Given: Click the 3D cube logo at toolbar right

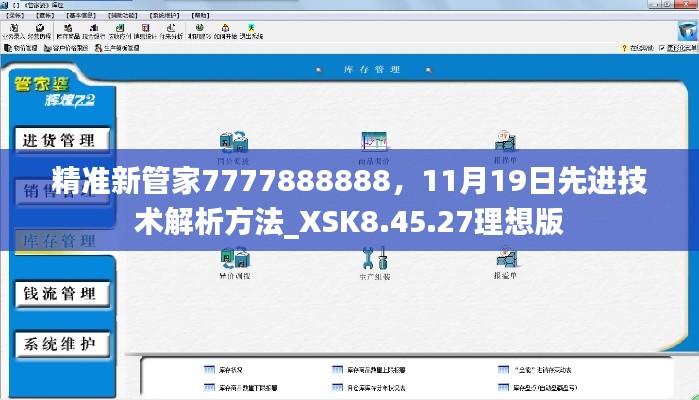Looking at the screenshot, I should pos(687,31).
